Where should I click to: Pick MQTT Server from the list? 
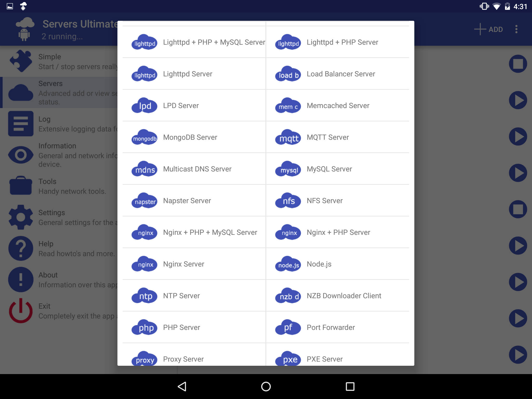click(338, 137)
